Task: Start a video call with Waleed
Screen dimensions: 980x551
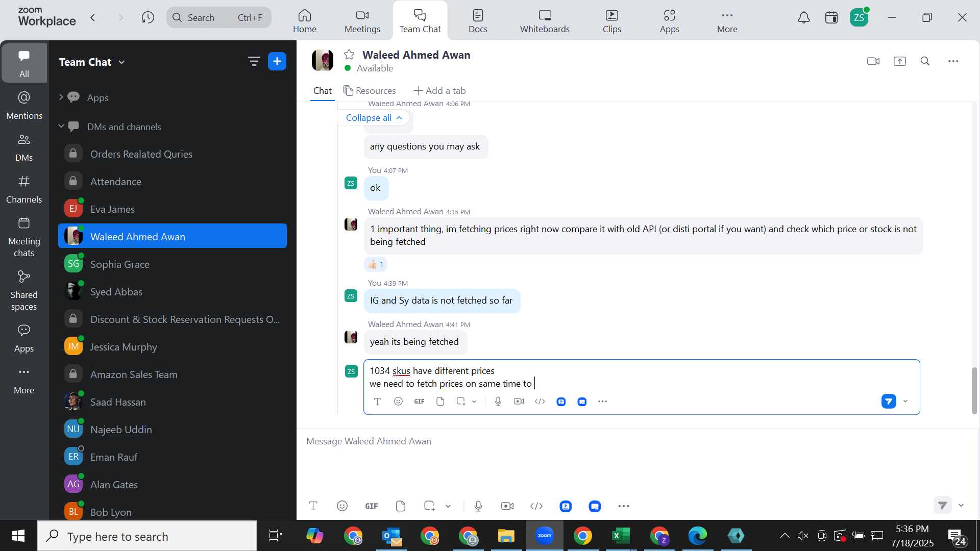Action: (873, 61)
